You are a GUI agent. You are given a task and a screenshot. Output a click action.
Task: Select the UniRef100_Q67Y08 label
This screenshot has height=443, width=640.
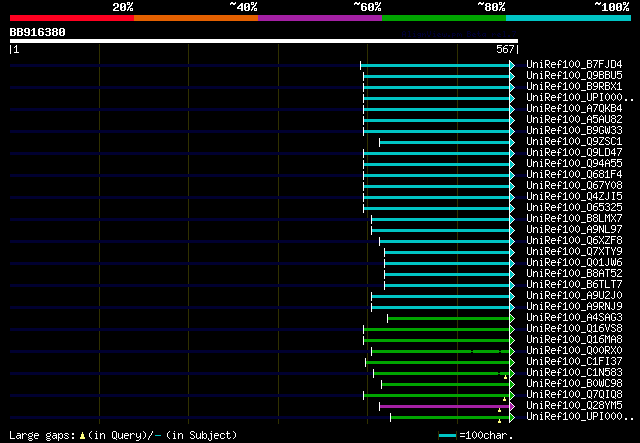tap(574, 186)
